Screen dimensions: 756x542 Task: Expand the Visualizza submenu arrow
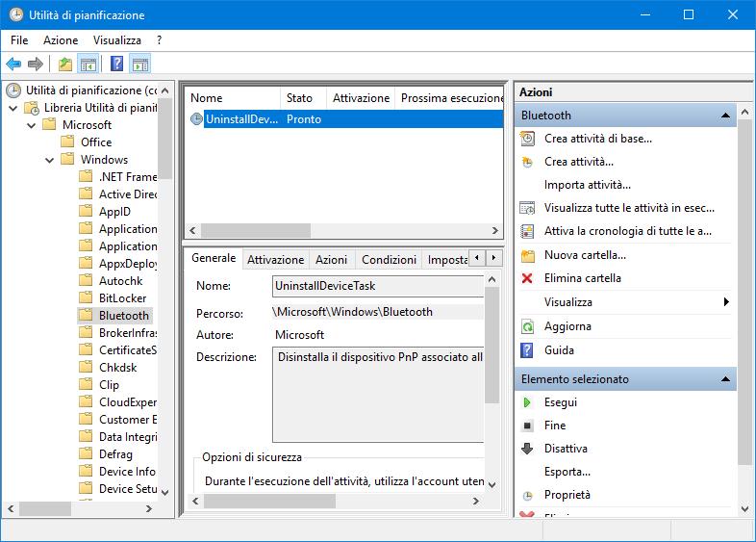(726, 302)
